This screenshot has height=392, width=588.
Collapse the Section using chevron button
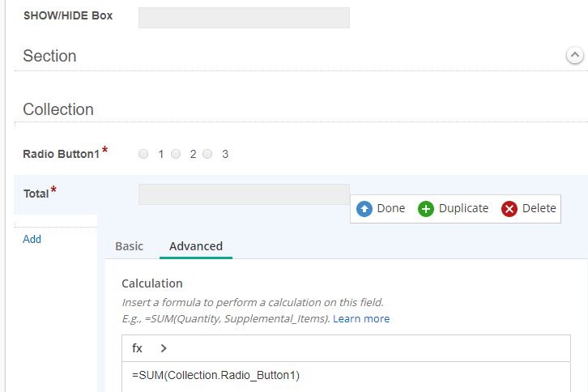574,56
